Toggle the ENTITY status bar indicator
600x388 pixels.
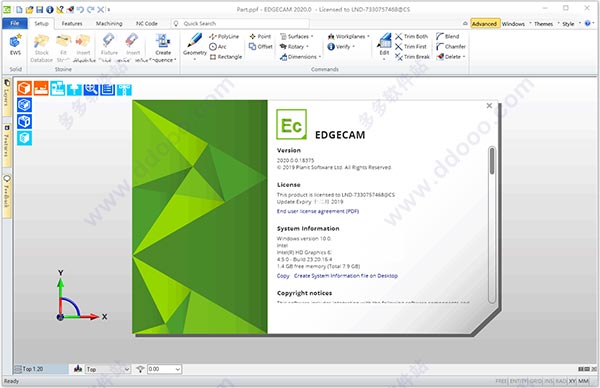(x=518, y=381)
